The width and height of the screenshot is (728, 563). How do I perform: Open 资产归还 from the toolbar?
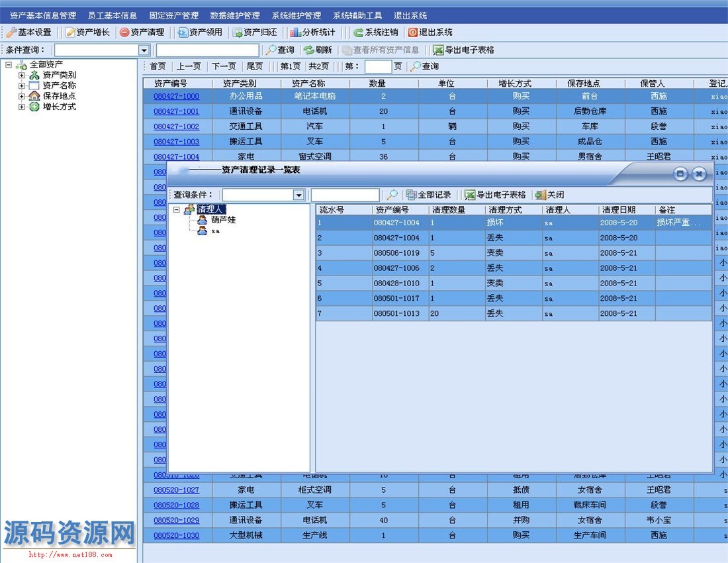click(255, 32)
